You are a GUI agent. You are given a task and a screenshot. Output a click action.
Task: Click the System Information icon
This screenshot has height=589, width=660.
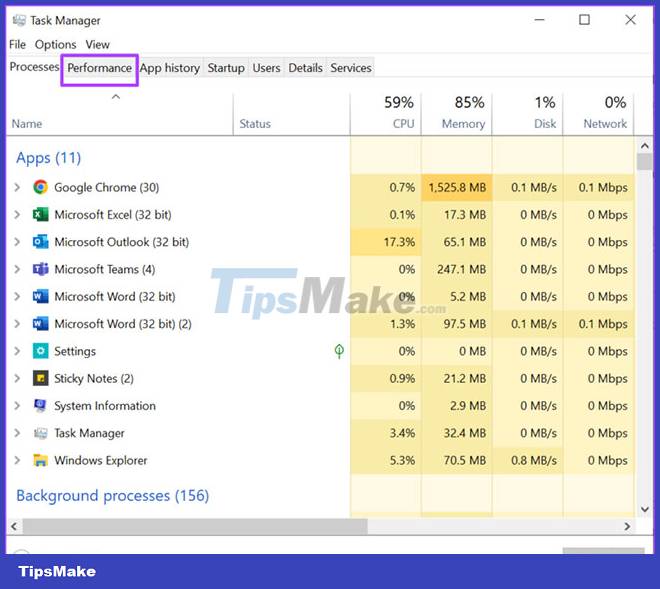40,405
